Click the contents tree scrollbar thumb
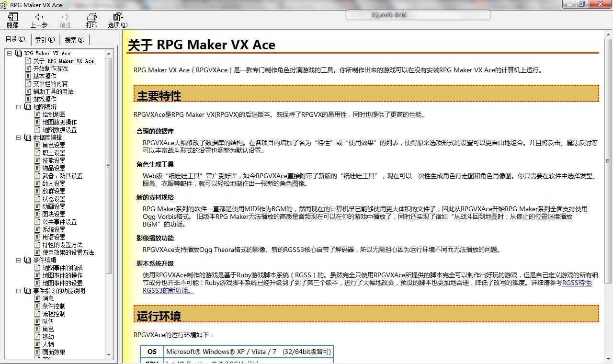This screenshot has width=613, height=364. pyautogui.click(x=109, y=165)
